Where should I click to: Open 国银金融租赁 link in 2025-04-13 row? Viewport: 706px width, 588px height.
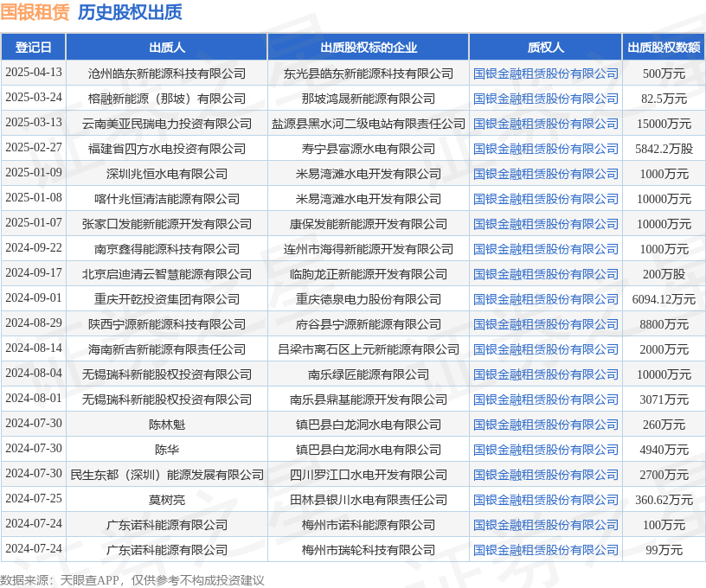click(545, 73)
